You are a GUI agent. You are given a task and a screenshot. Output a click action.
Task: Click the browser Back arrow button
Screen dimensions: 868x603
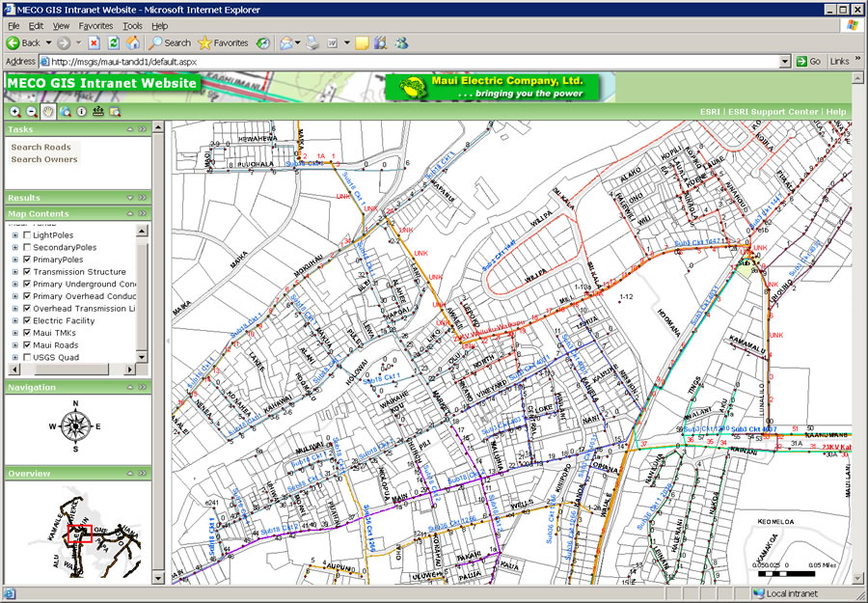tap(23, 42)
